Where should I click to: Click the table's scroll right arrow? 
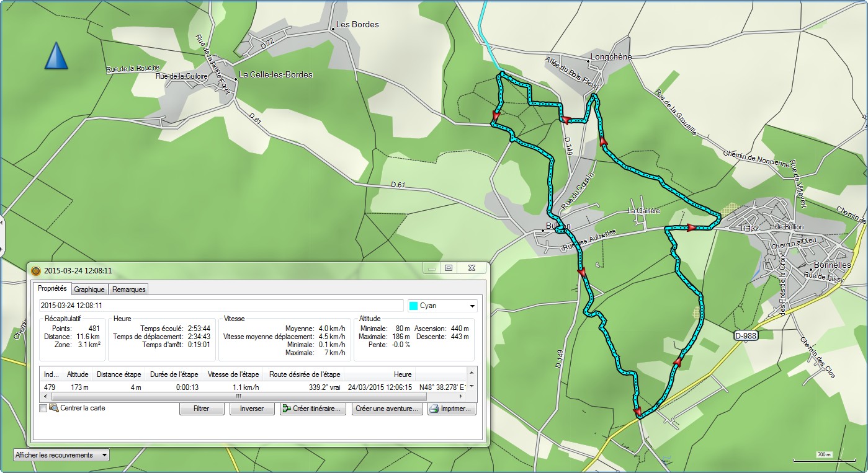point(462,396)
